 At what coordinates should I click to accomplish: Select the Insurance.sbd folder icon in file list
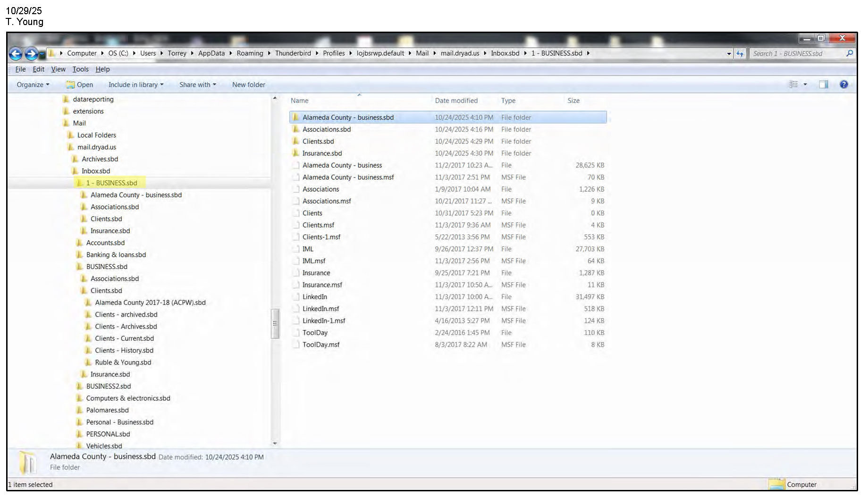coord(296,153)
